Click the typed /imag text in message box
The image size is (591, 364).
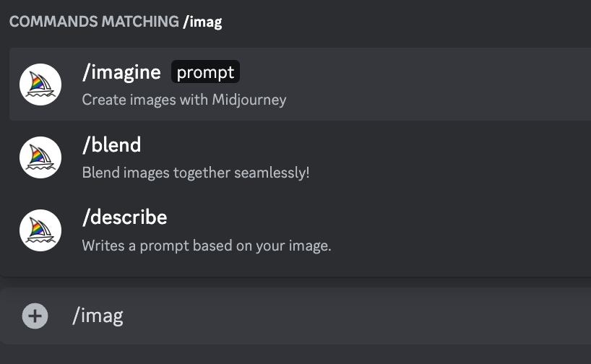coord(98,316)
